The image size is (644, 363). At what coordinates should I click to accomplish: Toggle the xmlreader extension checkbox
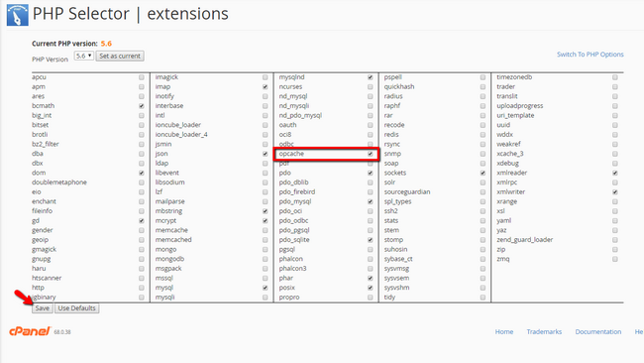615,174
